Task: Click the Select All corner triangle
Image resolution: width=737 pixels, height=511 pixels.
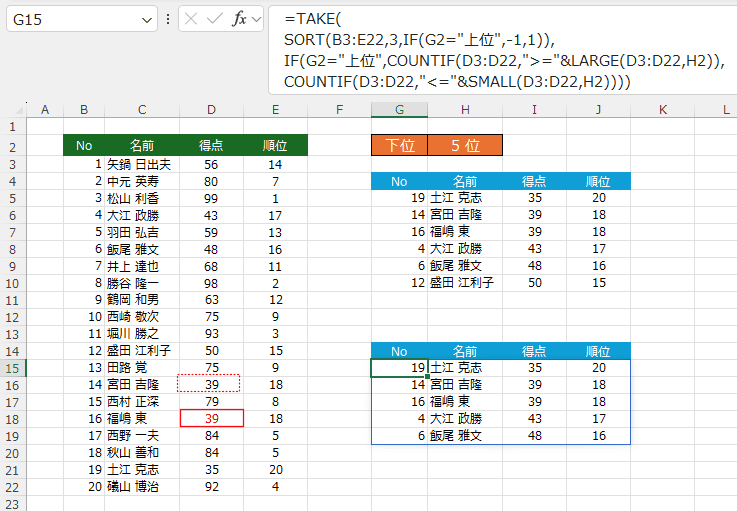Action: [12, 108]
